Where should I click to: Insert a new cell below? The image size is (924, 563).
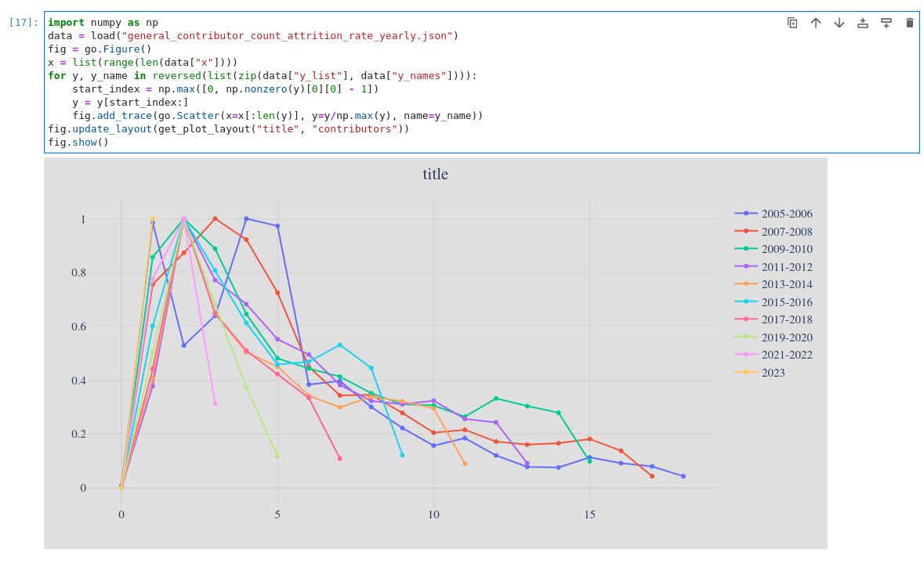pyautogui.click(x=886, y=23)
